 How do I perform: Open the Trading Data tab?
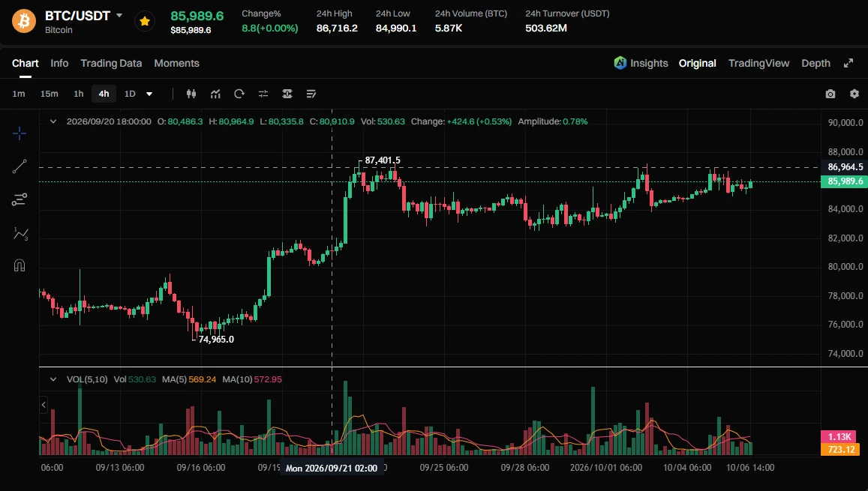pyautogui.click(x=111, y=63)
